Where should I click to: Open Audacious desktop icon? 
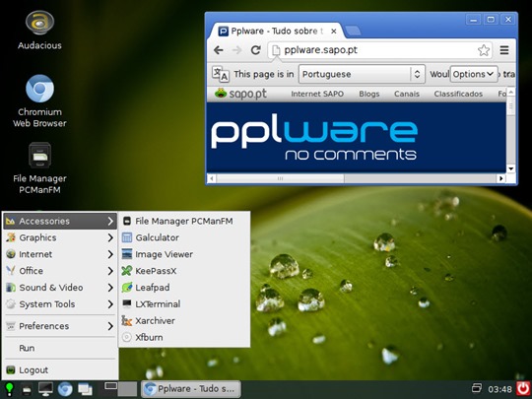(x=39, y=31)
